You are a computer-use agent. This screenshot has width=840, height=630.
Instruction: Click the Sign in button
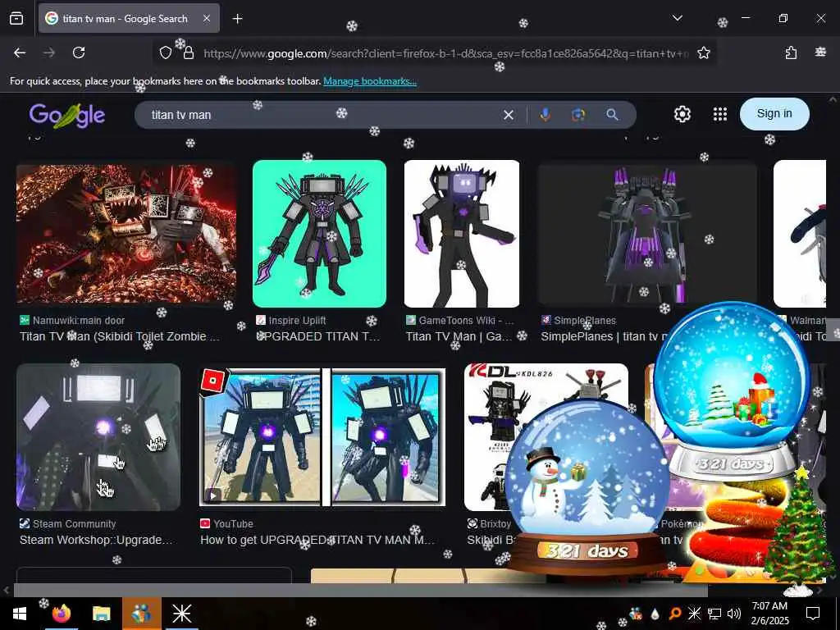774,113
